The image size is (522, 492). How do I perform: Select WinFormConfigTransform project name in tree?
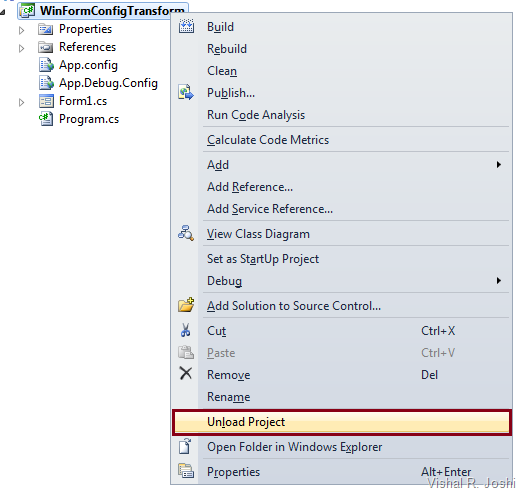pyautogui.click(x=112, y=11)
